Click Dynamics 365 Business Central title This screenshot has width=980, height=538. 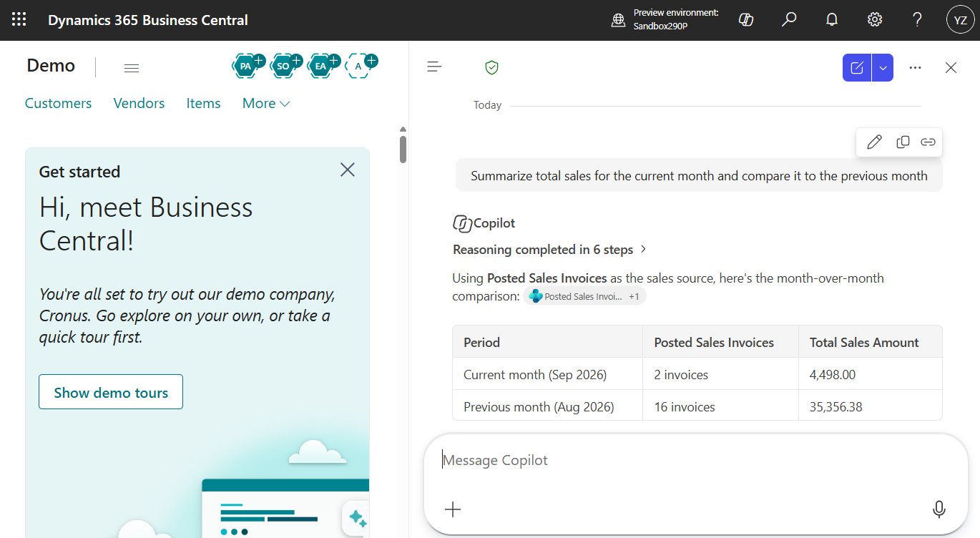coord(148,20)
